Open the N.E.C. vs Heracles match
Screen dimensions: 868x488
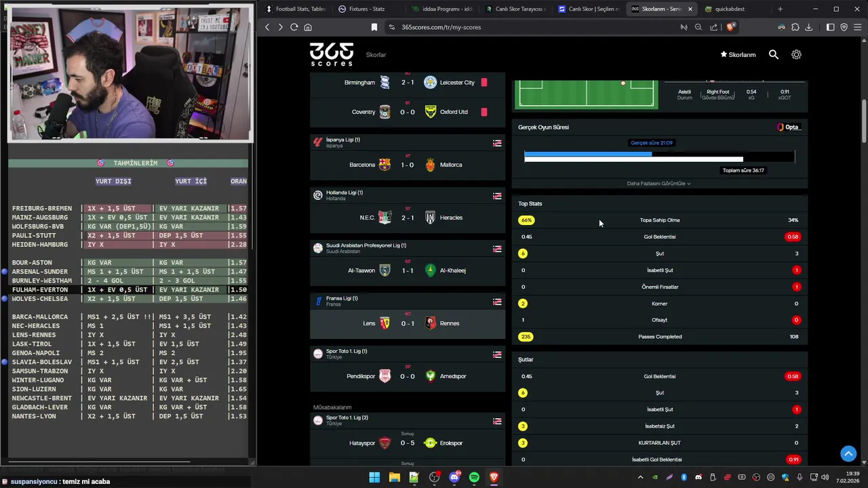[408, 218]
